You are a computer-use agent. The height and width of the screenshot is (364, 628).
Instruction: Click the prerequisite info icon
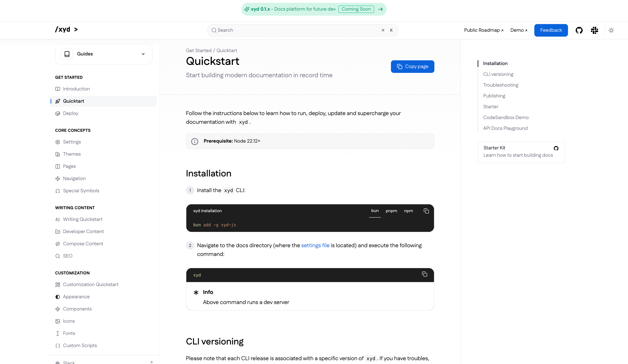click(x=195, y=141)
